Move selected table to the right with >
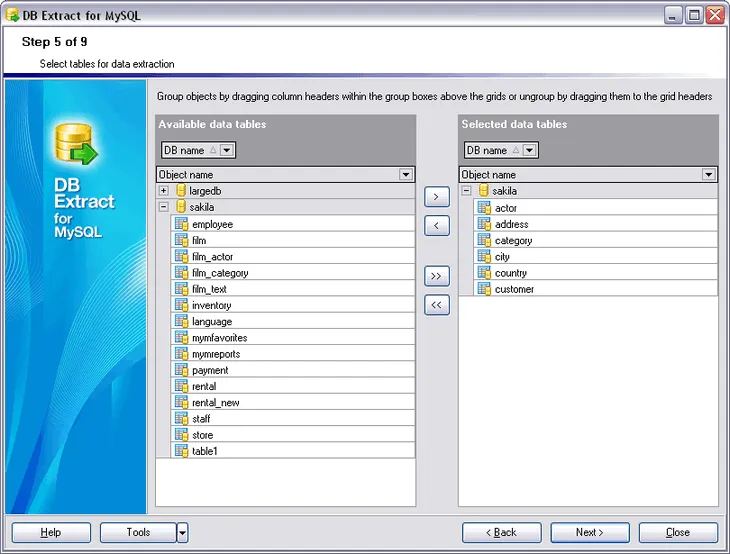This screenshot has width=730, height=554. coord(437,196)
